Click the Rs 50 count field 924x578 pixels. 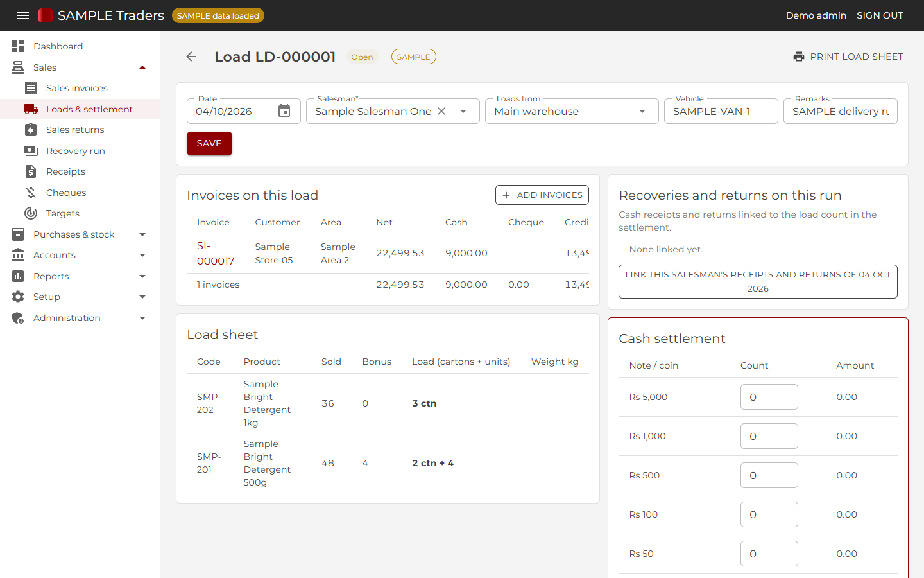(x=769, y=554)
